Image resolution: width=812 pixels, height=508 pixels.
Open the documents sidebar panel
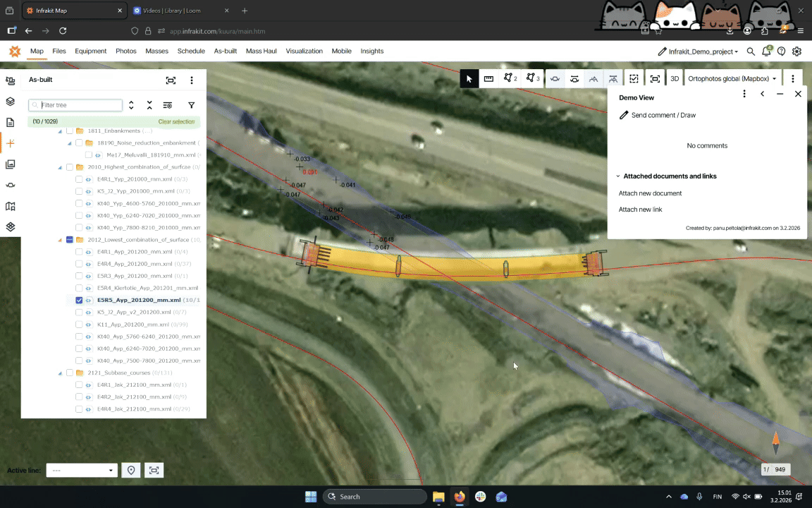point(11,122)
